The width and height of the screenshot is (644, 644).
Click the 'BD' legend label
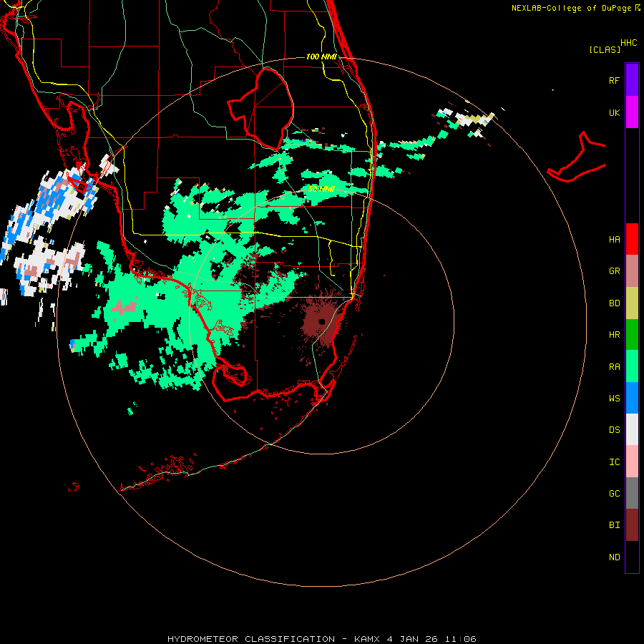[614, 303]
